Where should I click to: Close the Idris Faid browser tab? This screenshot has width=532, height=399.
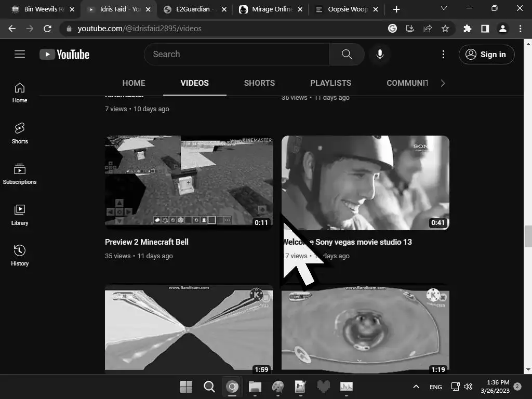pyautogui.click(x=148, y=9)
